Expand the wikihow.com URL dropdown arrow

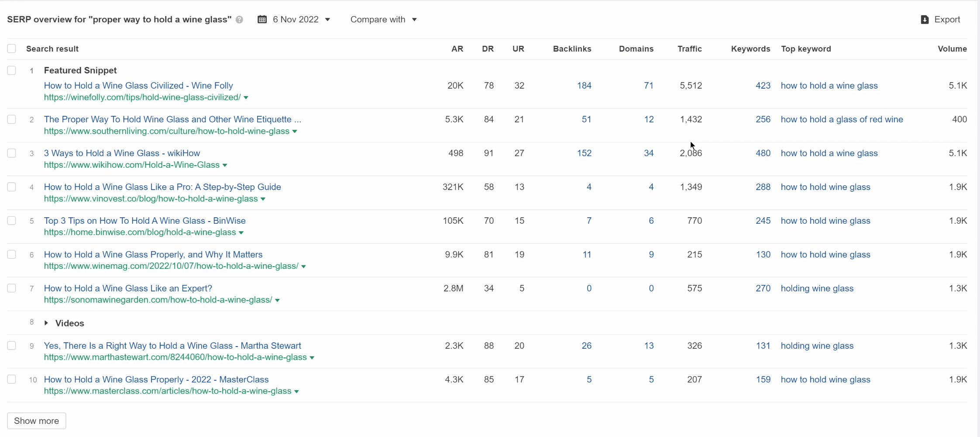point(225,165)
